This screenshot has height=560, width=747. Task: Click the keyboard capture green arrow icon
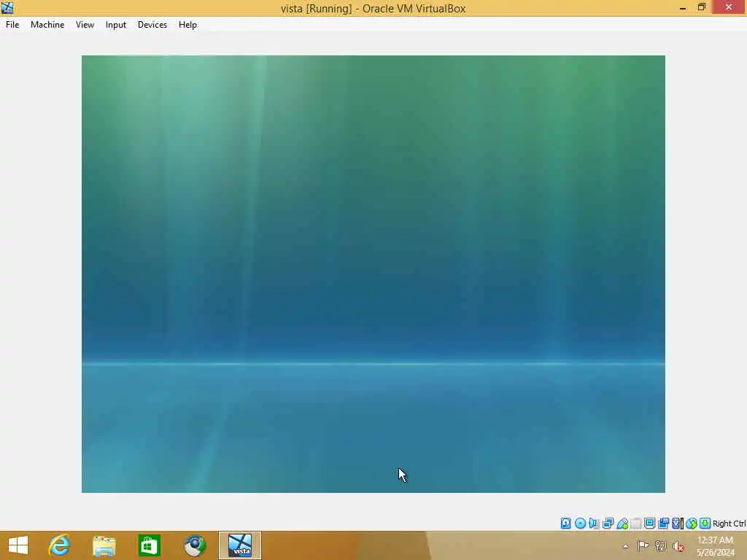pyautogui.click(x=705, y=524)
